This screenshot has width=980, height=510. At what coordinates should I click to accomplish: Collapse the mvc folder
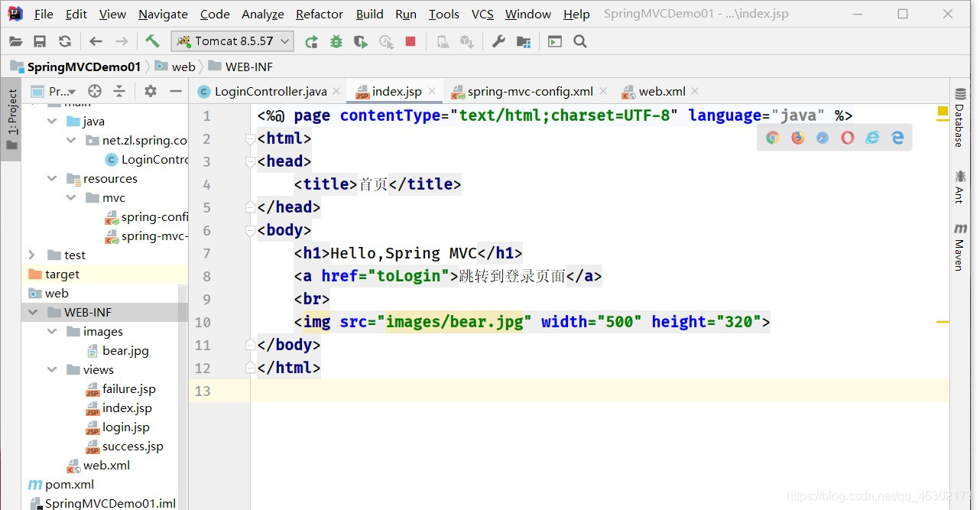click(71, 197)
